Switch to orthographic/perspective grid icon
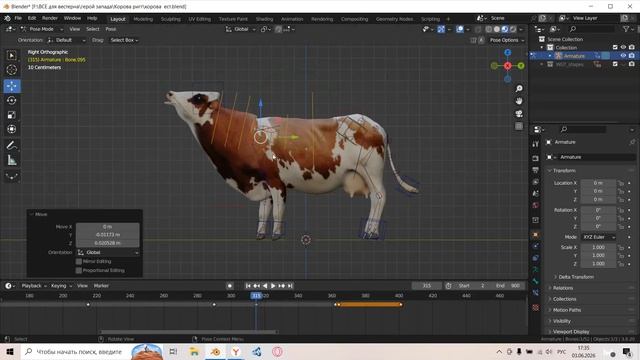The width and height of the screenshot is (640, 360). [519, 126]
